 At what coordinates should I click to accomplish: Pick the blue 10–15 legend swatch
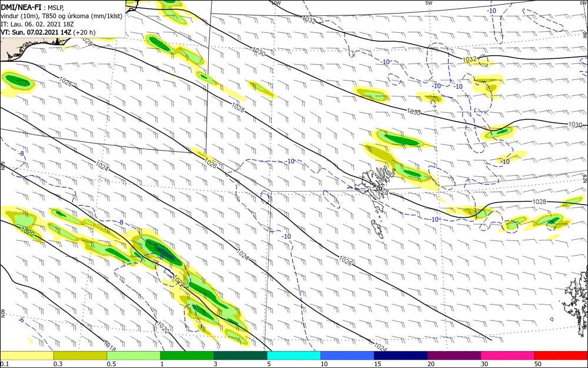click(x=348, y=356)
